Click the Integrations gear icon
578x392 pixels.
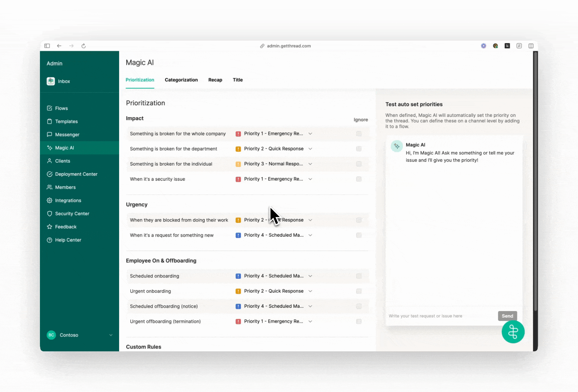49,200
